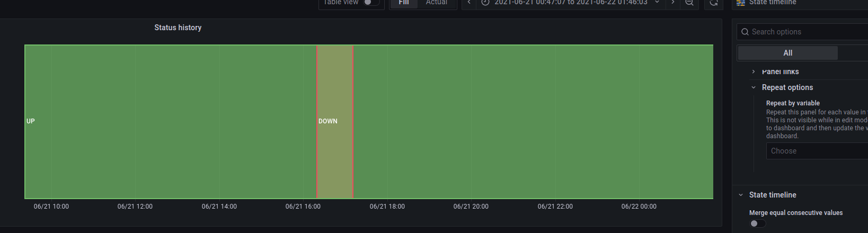Click the 06/21 16:00 axis label
This screenshot has width=868, height=233.
(303, 207)
